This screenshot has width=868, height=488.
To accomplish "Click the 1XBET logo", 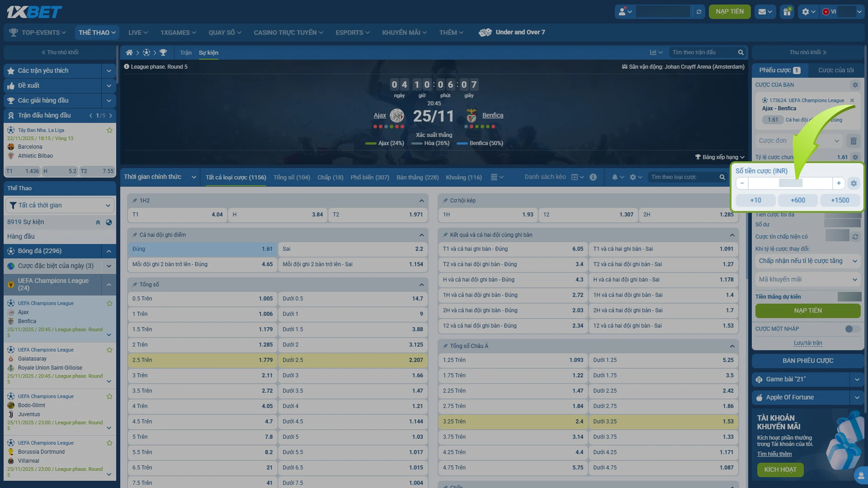I will coord(34,12).
